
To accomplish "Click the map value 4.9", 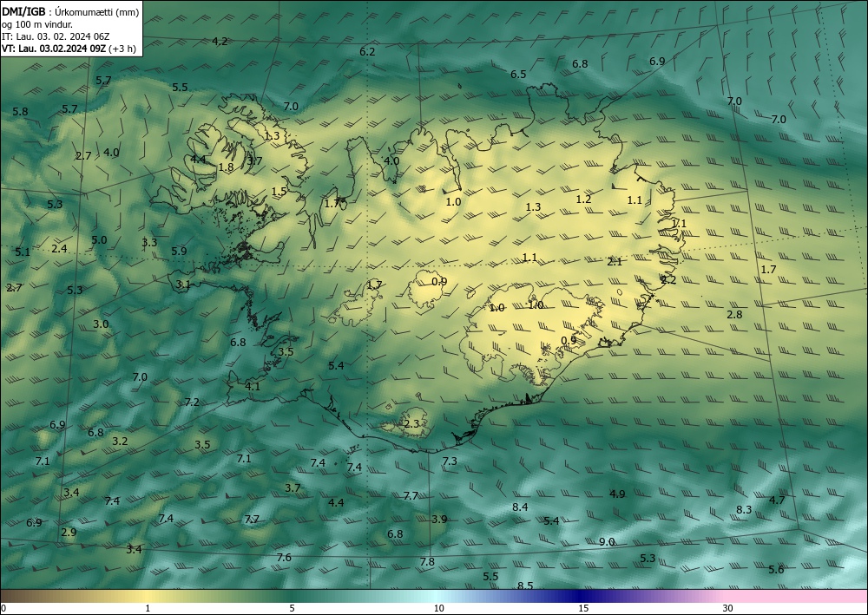I will point(617,494).
